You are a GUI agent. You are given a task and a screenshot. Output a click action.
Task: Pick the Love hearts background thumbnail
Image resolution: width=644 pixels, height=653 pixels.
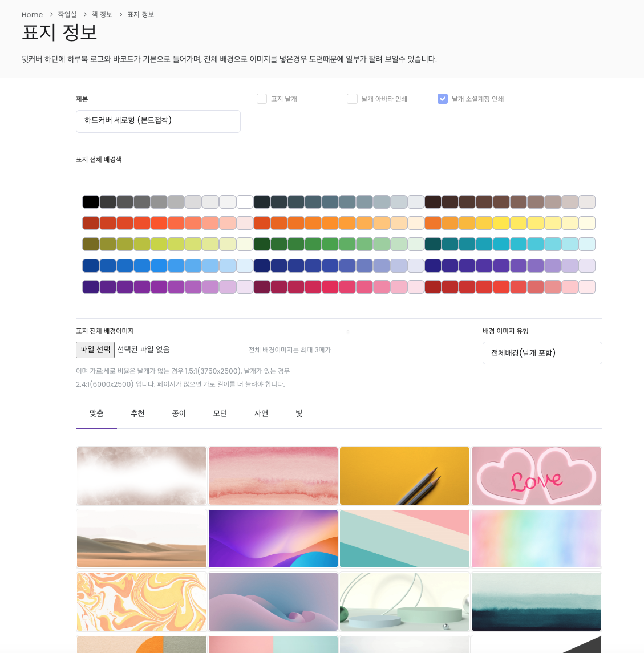click(x=537, y=476)
